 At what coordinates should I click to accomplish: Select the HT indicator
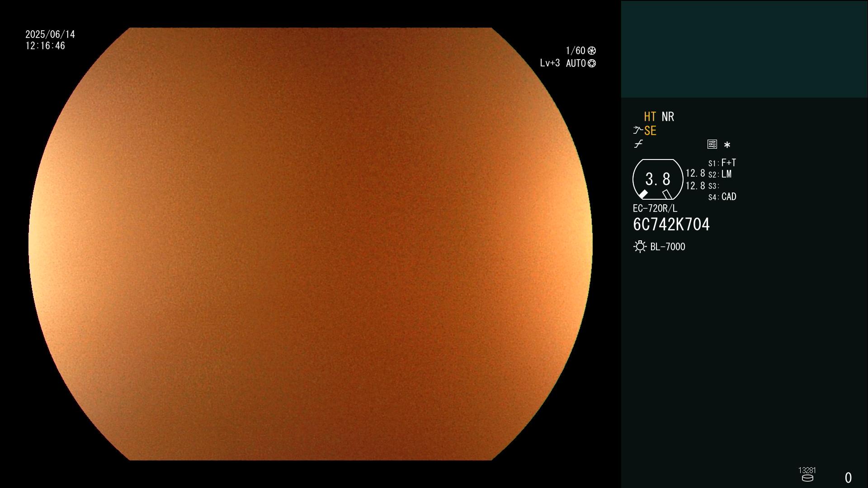pyautogui.click(x=650, y=117)
